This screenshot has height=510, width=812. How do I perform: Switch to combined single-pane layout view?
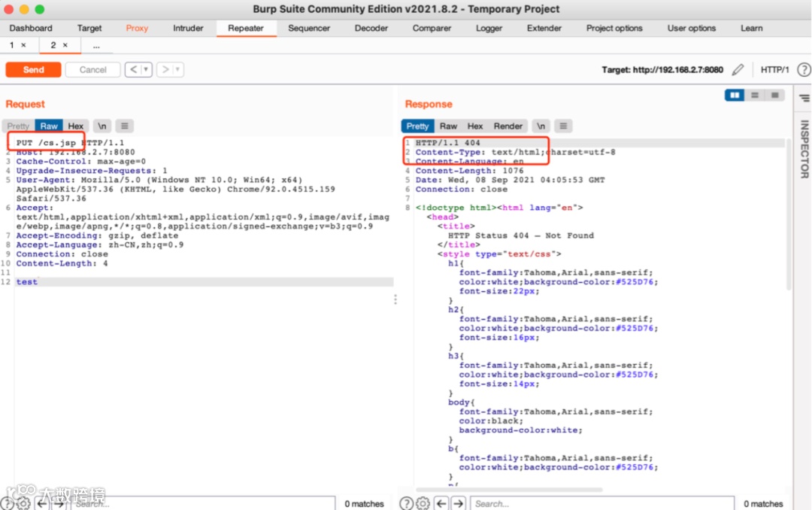tap(774, 96)
